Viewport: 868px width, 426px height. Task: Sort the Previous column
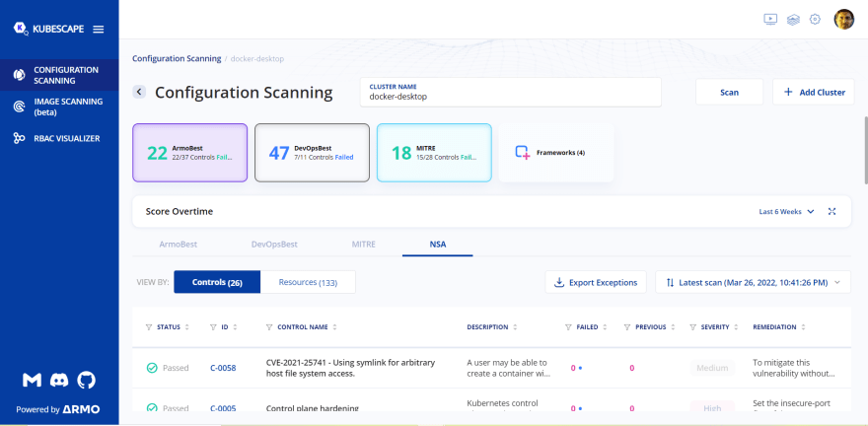pyautogui.click(x=673, y=327)
